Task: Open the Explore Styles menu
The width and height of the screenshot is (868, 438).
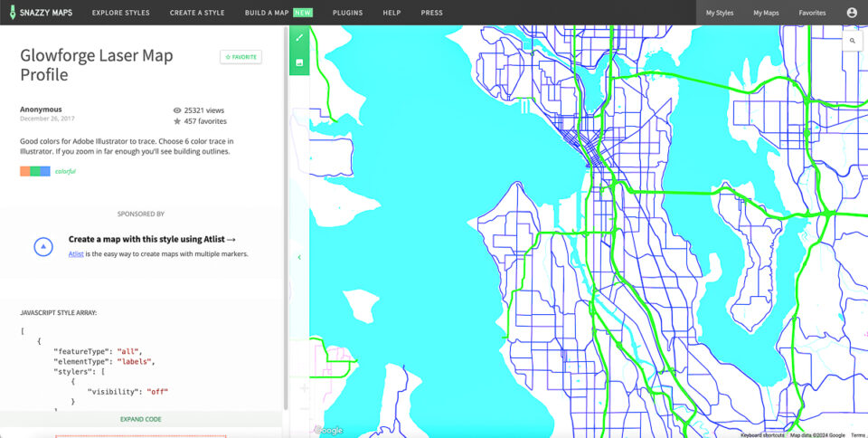Action: (121, 13)
